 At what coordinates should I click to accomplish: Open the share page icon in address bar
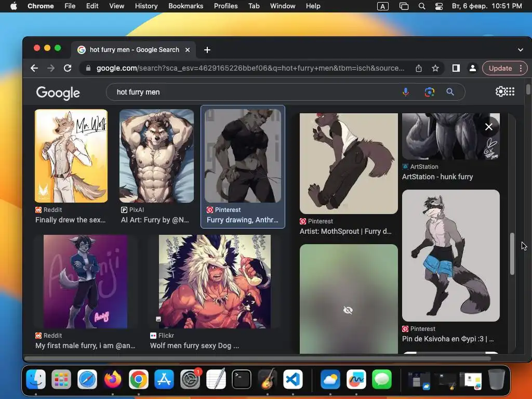click(419, 68)
